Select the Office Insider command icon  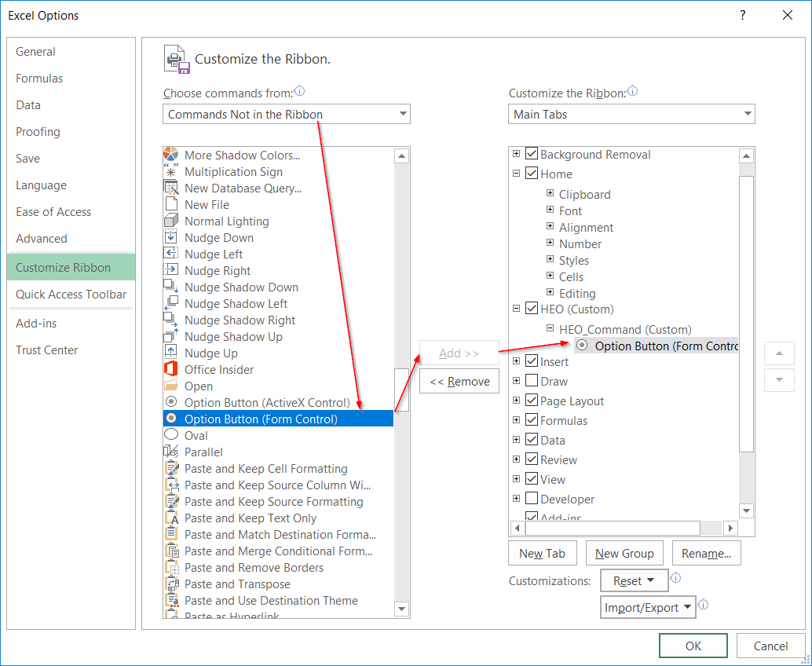pyautogui.click(x=173, y=369)
